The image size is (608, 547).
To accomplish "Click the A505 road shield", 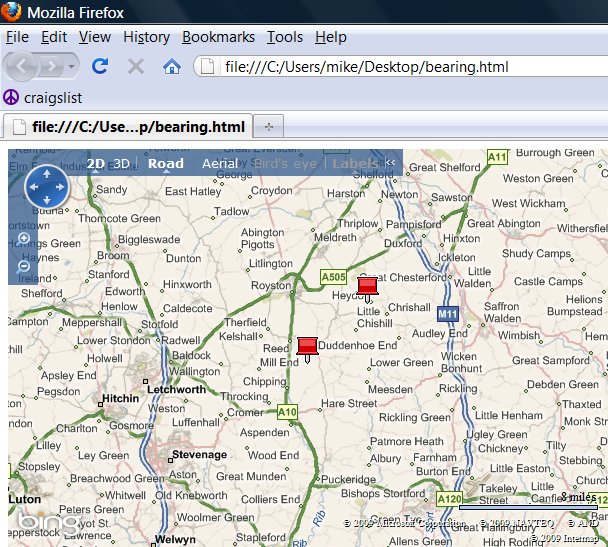I will [333, 277].
